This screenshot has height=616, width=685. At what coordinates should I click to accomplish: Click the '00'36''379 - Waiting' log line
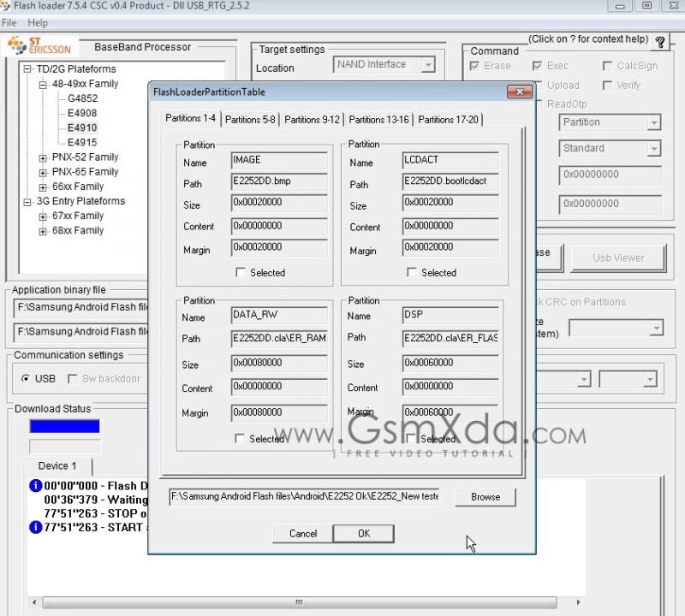[x=96, y=500]
